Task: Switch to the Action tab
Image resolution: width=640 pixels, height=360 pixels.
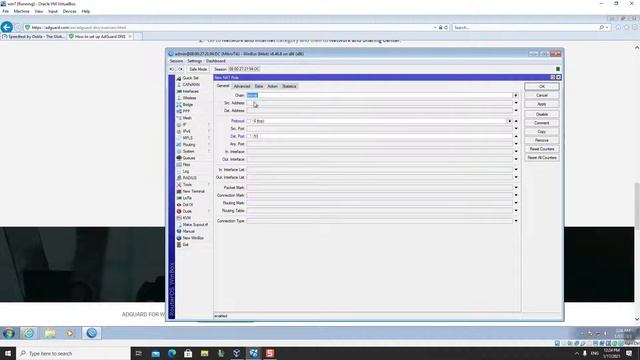Action: 272,86
